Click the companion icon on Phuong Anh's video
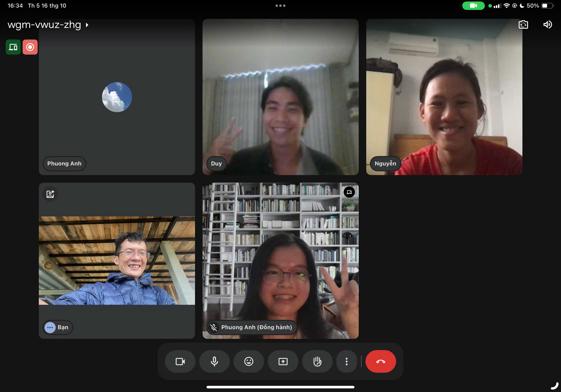 pos(349,192)
